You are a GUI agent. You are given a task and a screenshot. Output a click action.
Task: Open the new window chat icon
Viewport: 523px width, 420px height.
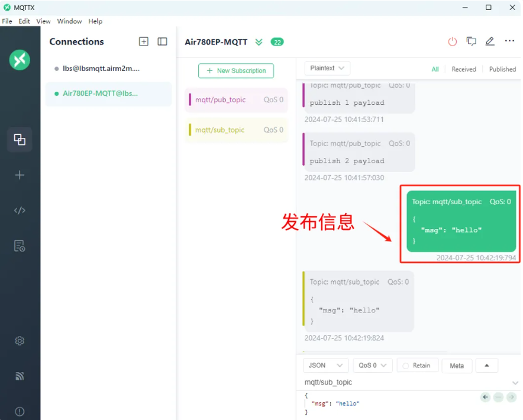tap(472, 41)
